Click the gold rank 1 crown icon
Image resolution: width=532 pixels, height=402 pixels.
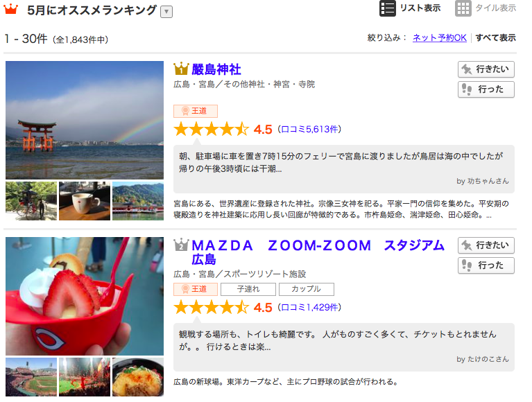pos(181,69)
